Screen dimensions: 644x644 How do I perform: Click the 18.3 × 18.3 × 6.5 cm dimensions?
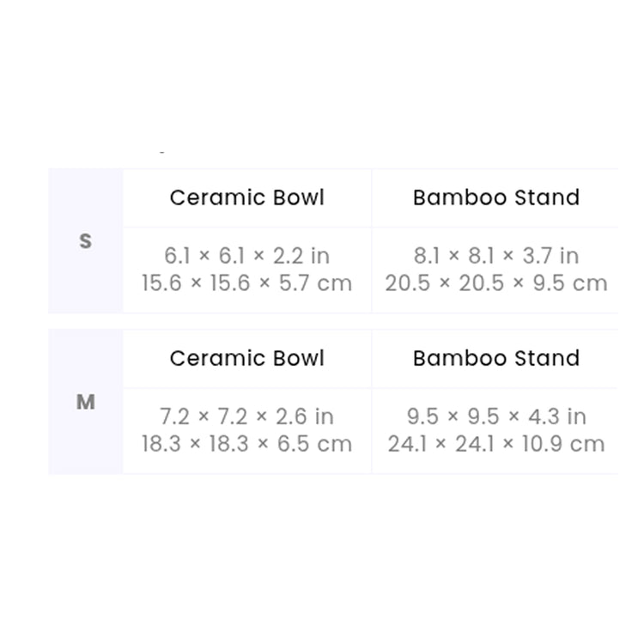247,444
